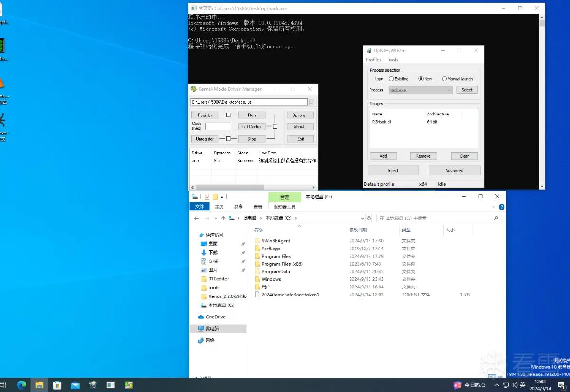This screenshot has width=570, height=392.
Task: Go up one folder level arrow
Action: coord(223,218)
